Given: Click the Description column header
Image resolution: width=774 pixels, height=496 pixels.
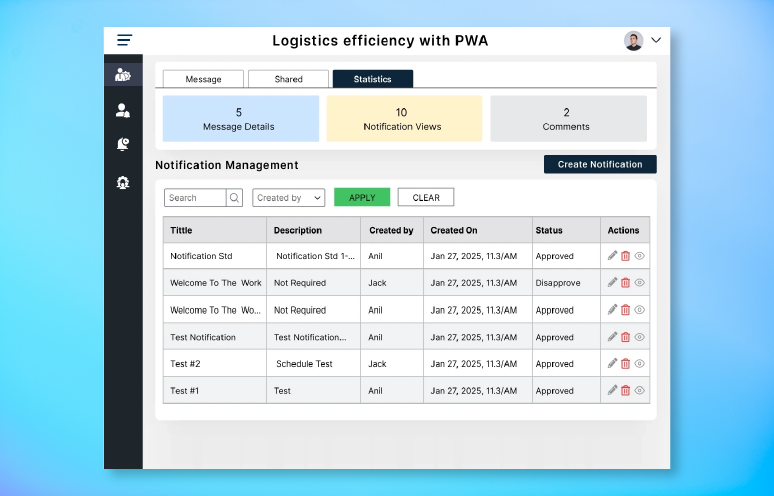Looking at the screenshot, I should tap(313, 230).
